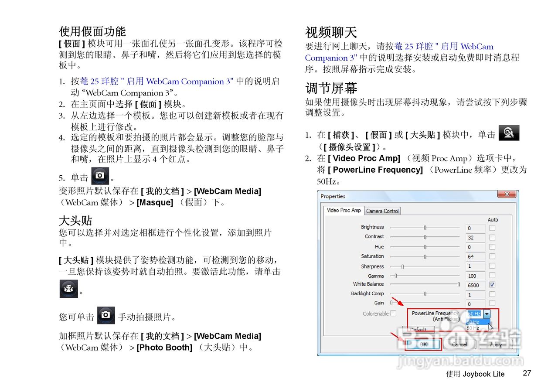Click the Default button
Screen dimensions: 558x392
(x=418, y=329)
